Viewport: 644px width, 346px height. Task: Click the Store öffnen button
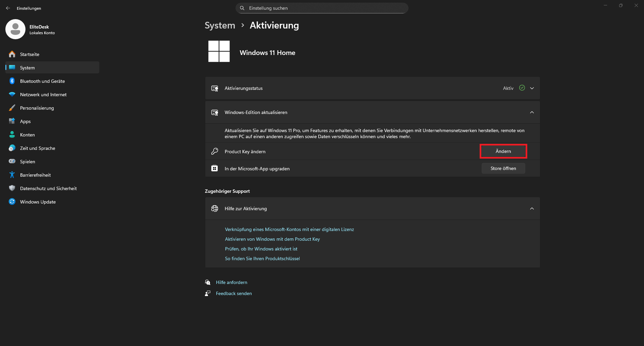503,168
